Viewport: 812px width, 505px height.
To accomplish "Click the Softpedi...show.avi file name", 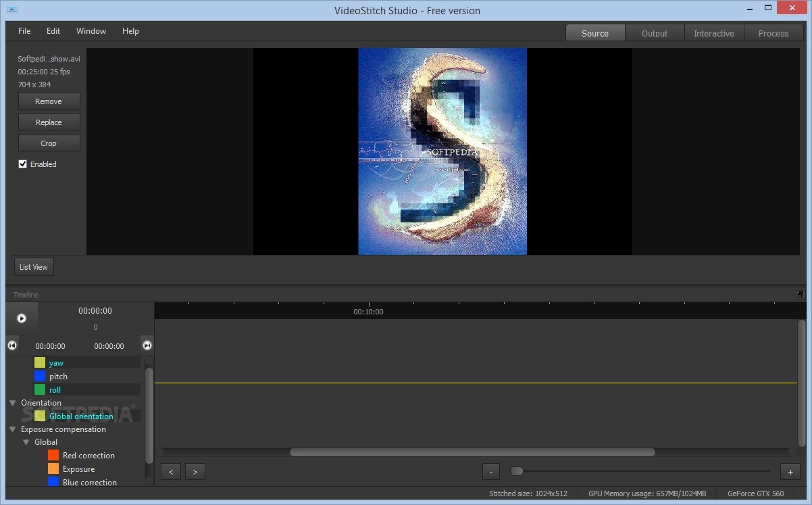I will tap(49, 59).
